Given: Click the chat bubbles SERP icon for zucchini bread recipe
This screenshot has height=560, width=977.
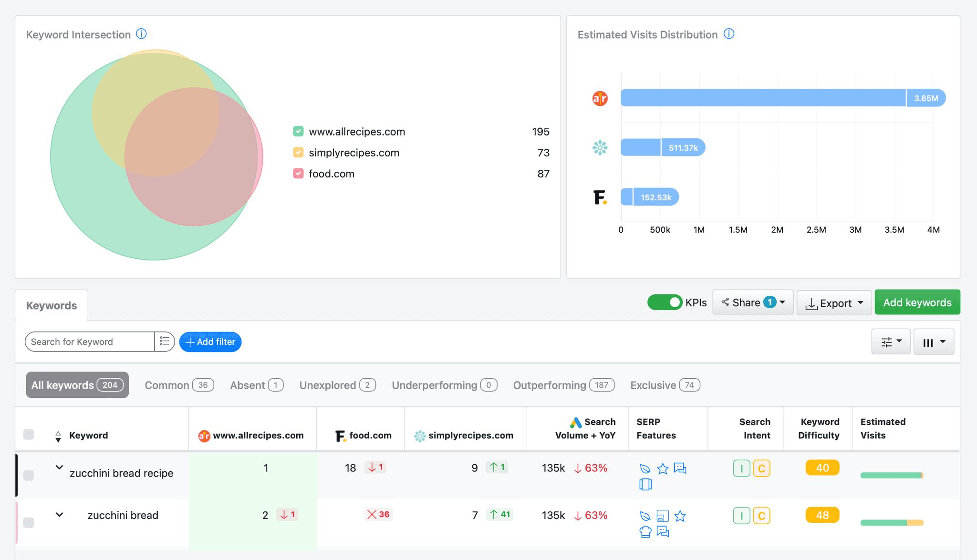Looking at the screenshot, I should click(x=680, y=468).
